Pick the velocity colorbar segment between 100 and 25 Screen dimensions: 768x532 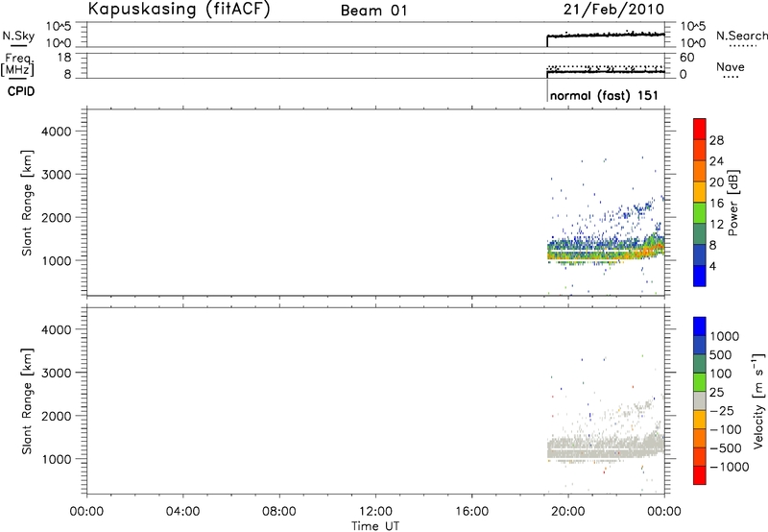pyautogui.click(x=700, y=382)
